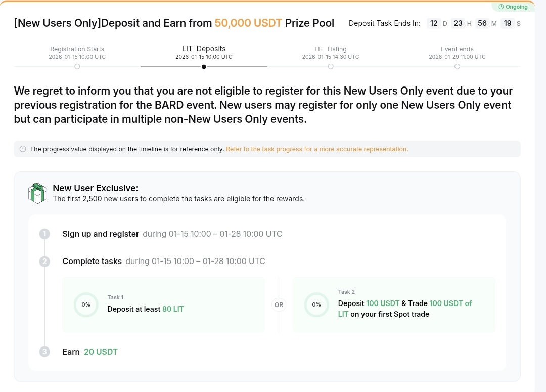Click the not eligible notice paragraph
546x392 pixels.
coord(263,105)
